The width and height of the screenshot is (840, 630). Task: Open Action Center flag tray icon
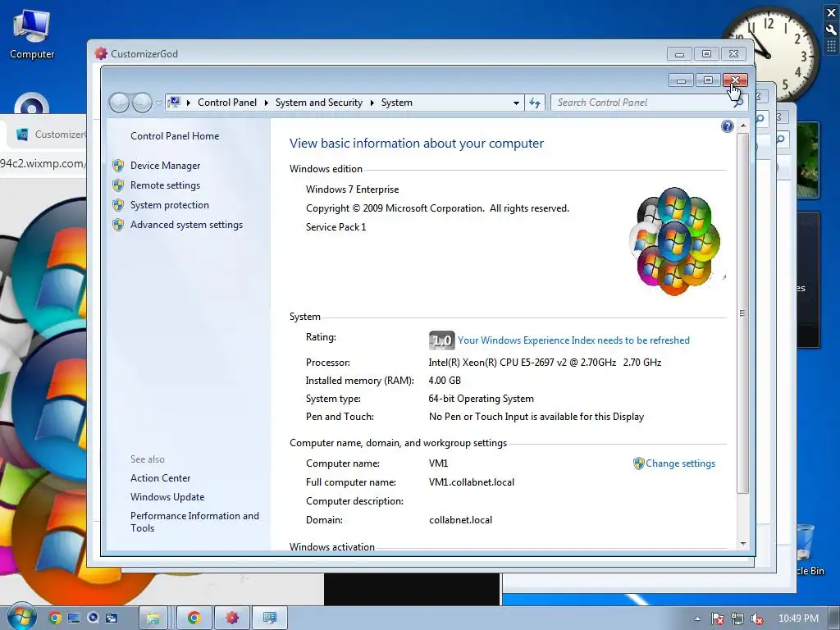tap(717, 619)
